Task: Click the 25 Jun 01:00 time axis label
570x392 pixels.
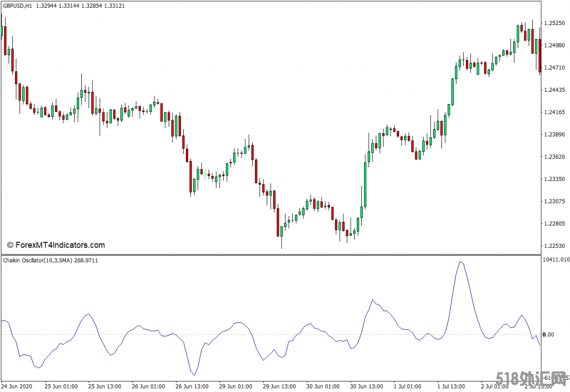Action: [61, 386]
